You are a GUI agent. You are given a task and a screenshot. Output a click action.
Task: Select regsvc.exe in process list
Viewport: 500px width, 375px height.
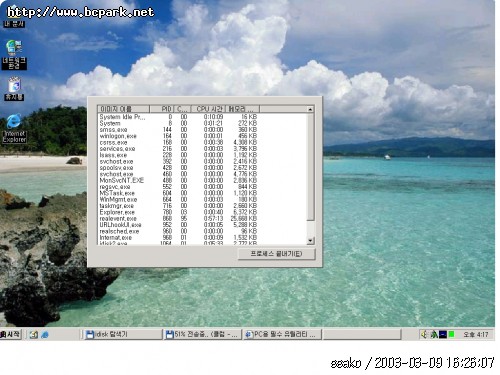(178, 187)
